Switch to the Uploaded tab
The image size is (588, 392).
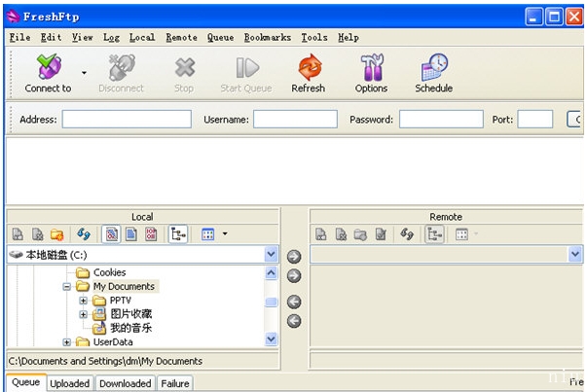click(70, 384)
